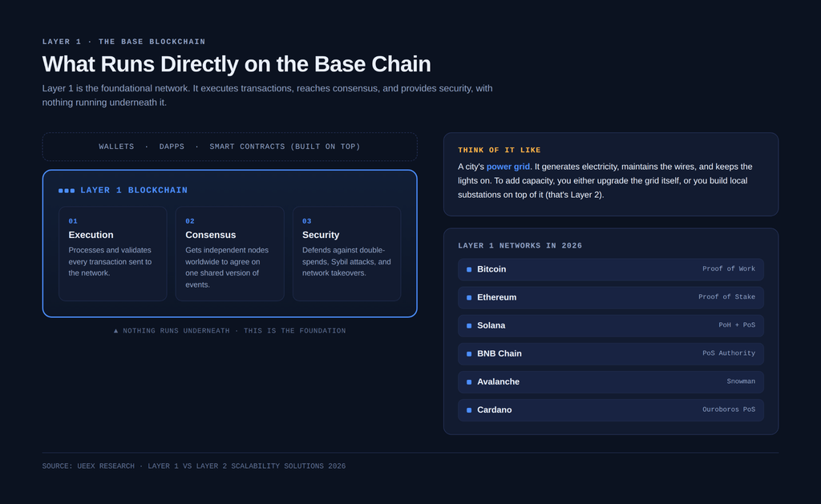Click the number 02 on Consensus card
The width and height of the screenshot is (821, 504).
click(190, 221)
